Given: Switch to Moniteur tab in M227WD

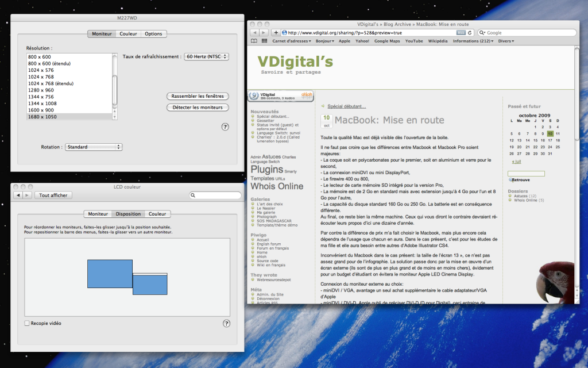Looking at the screenshot, I should point(102,34).
